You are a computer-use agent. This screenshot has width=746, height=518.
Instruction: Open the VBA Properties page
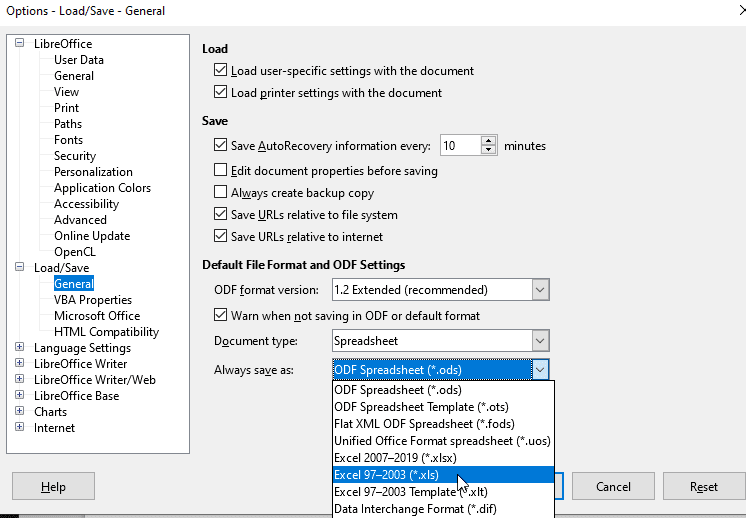coord(93,300)
